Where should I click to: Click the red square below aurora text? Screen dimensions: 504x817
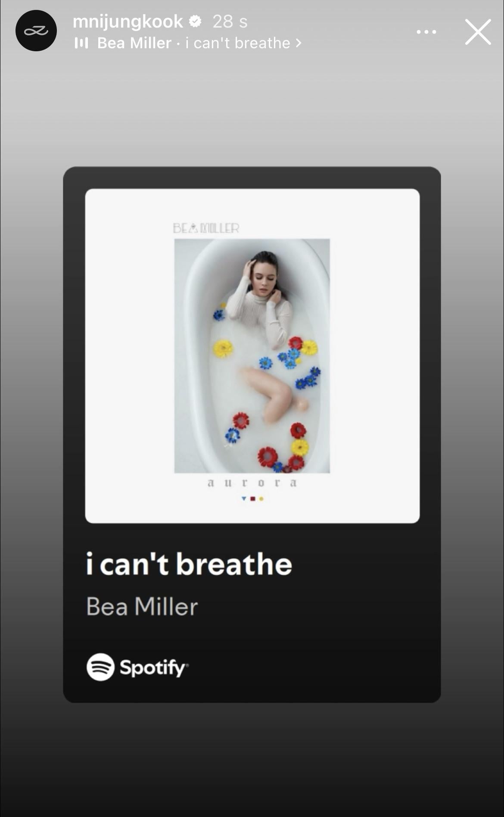pyautogui.click(x=253, y=499)
